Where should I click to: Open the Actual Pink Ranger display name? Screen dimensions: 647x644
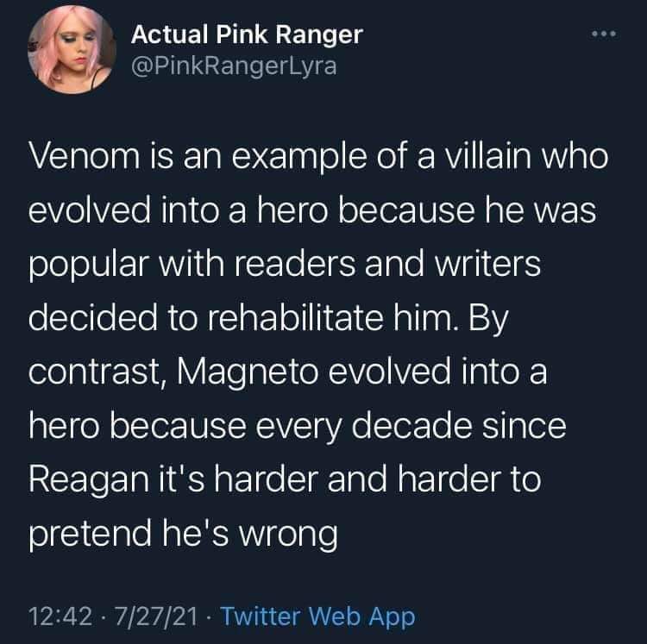click(x=246, y=34)
